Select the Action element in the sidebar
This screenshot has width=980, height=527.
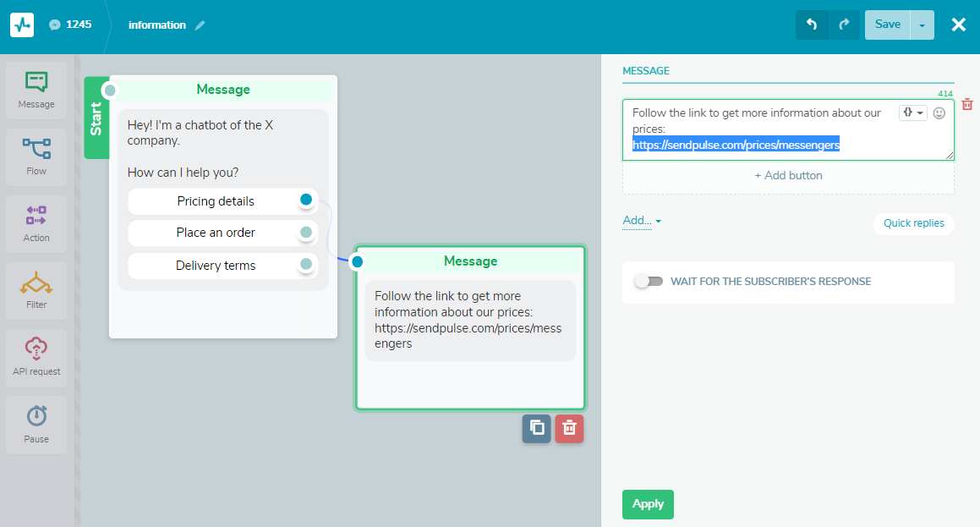[36, 222]
